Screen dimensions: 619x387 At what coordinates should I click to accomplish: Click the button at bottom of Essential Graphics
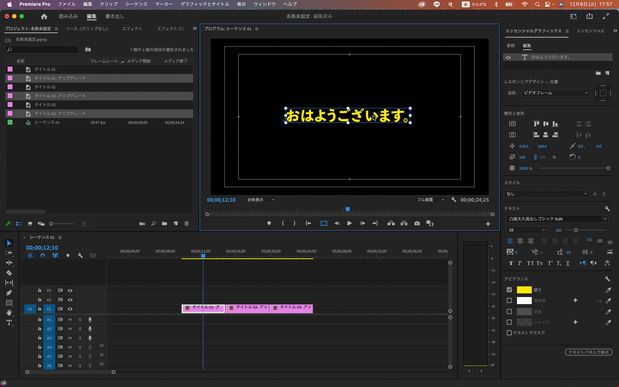click(x=589, y=352)
